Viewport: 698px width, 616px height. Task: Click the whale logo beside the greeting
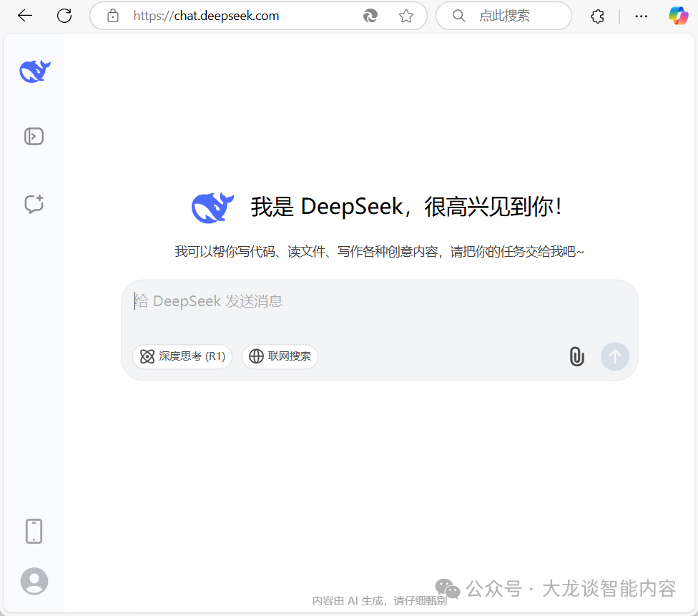click(x=213, y=207)
